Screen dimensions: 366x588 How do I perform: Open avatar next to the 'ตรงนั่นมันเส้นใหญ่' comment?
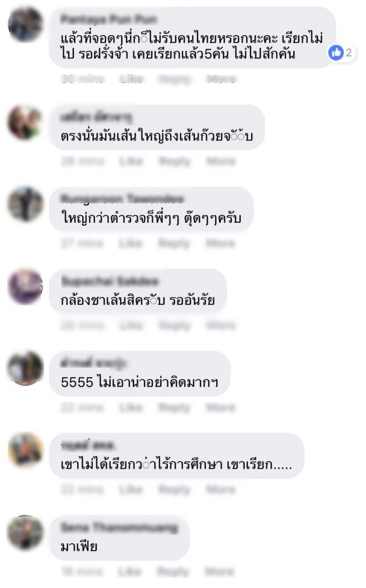(x=26, y=123)
